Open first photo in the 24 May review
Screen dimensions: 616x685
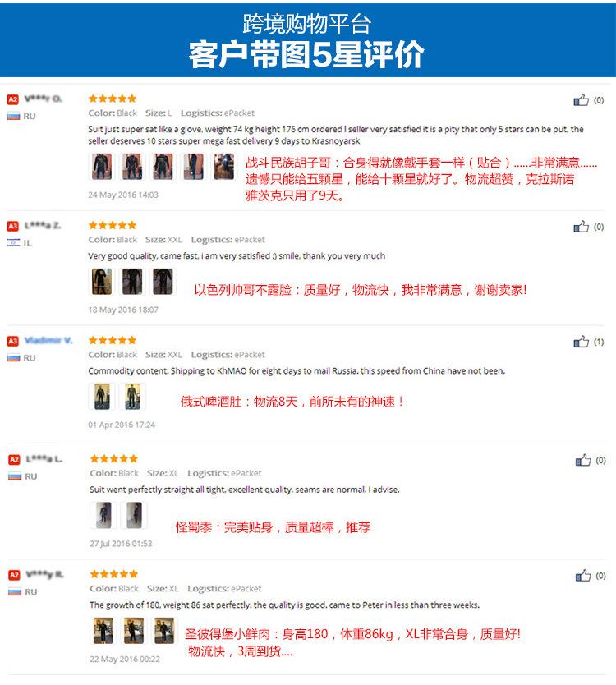[x=101, y=167]
